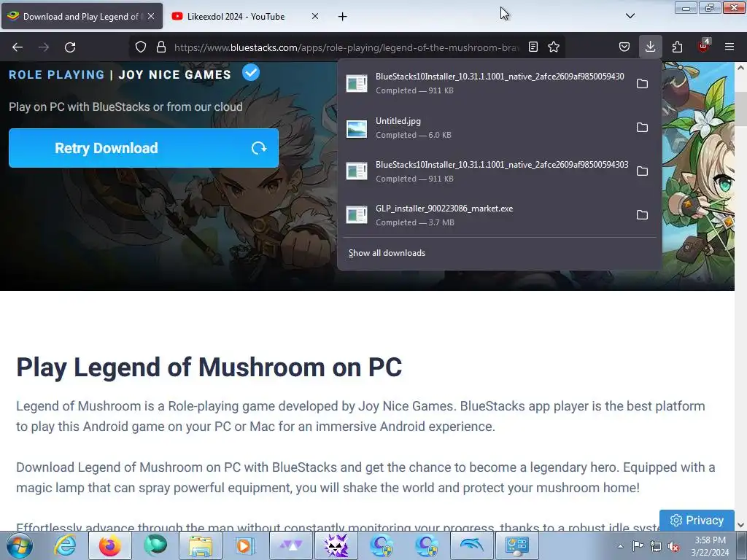Reload the page with the refresh icon

[x=70, y=47]
